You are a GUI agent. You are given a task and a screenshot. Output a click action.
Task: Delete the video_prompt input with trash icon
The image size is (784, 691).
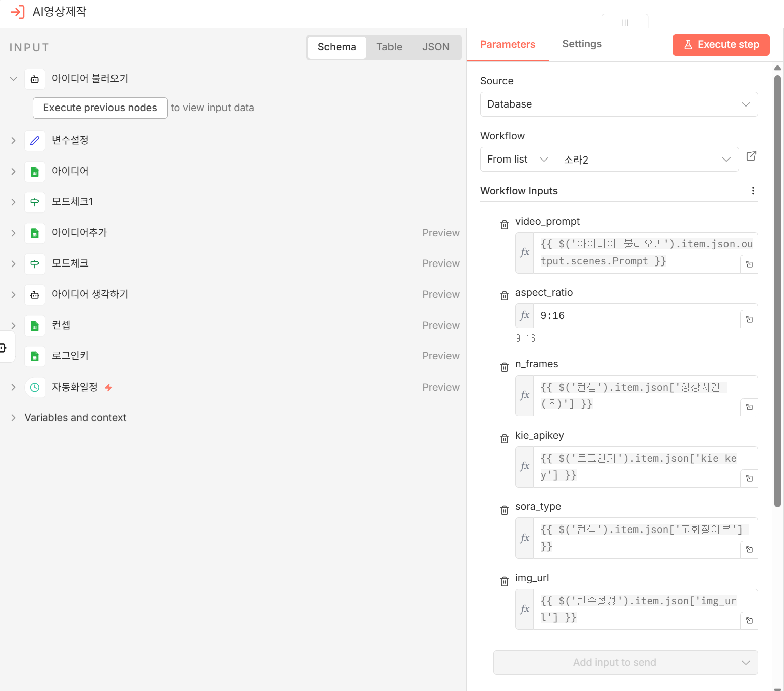[504, 225]
